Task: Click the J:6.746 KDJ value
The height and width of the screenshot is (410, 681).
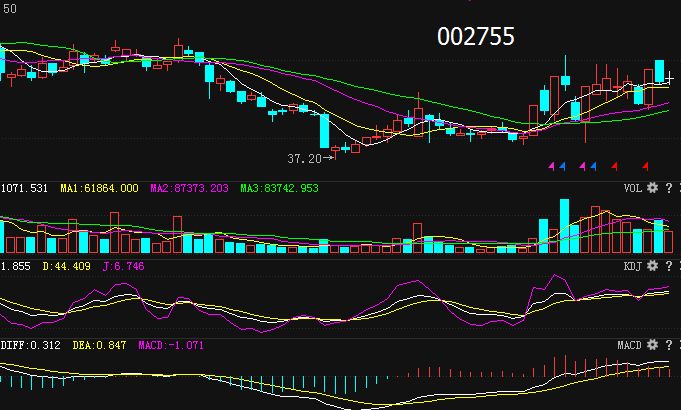Action: pyautogui.click(x=123, y=266)
